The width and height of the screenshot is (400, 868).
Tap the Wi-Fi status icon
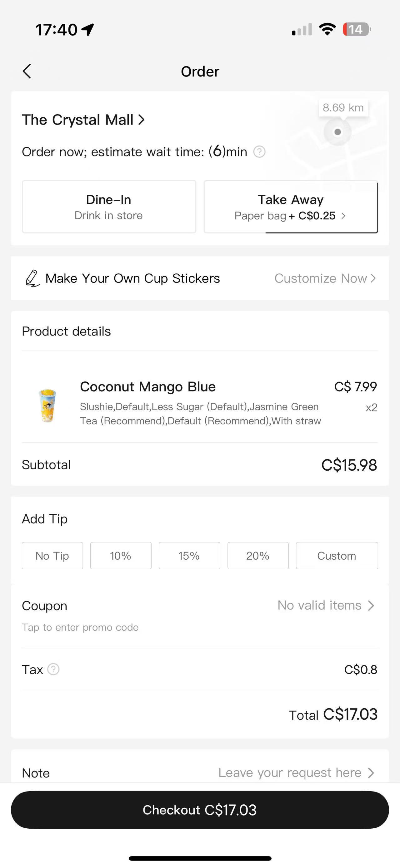pos(327,29)
